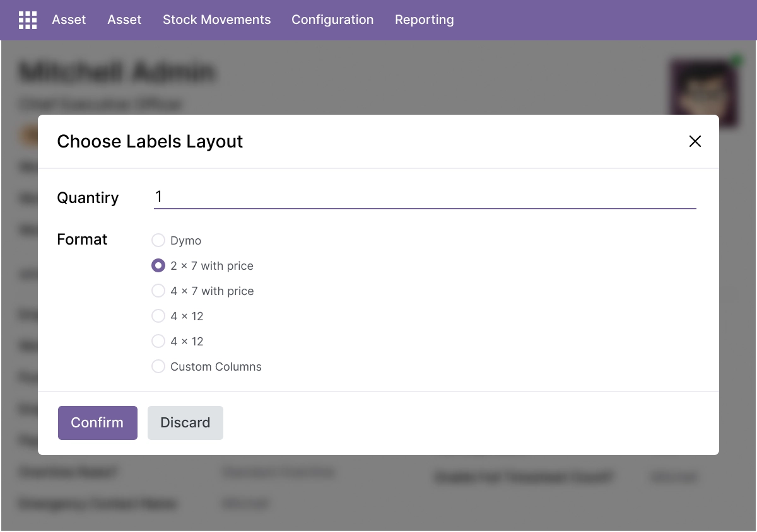Open the Stock Movements menu
The height and width of the screenshot is (532, 757).
(x=216, y=20)
